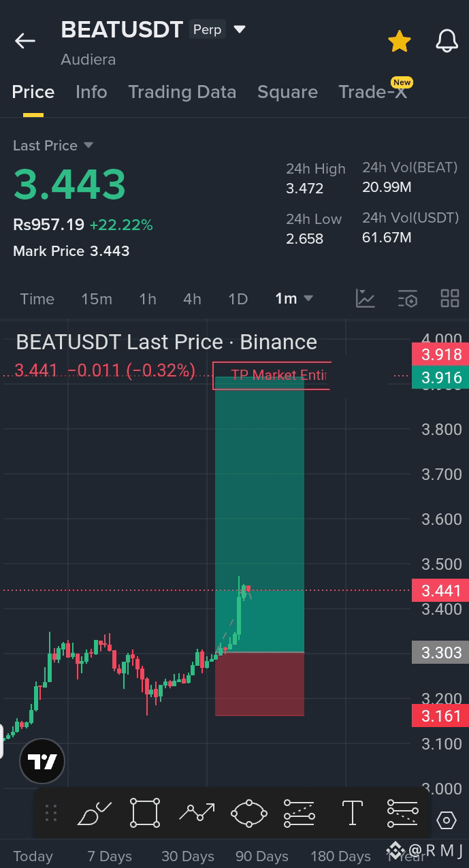Open the chart indicators line icon

(366, 298)
